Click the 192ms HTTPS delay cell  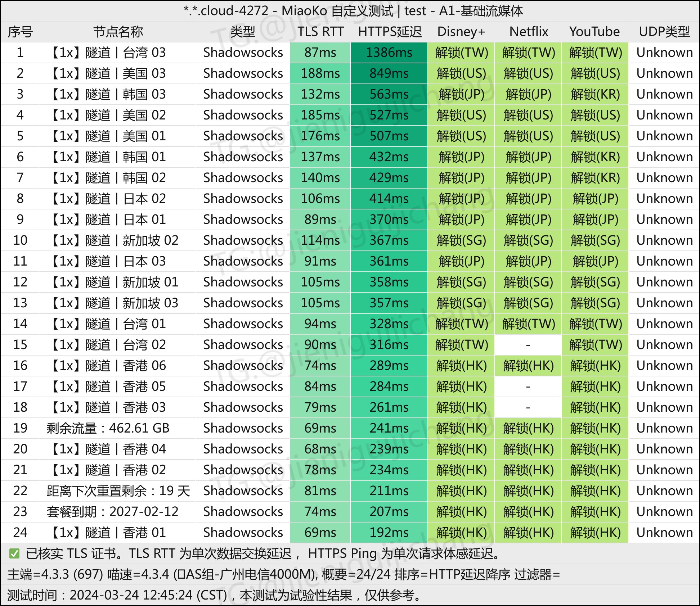point(389,533)
